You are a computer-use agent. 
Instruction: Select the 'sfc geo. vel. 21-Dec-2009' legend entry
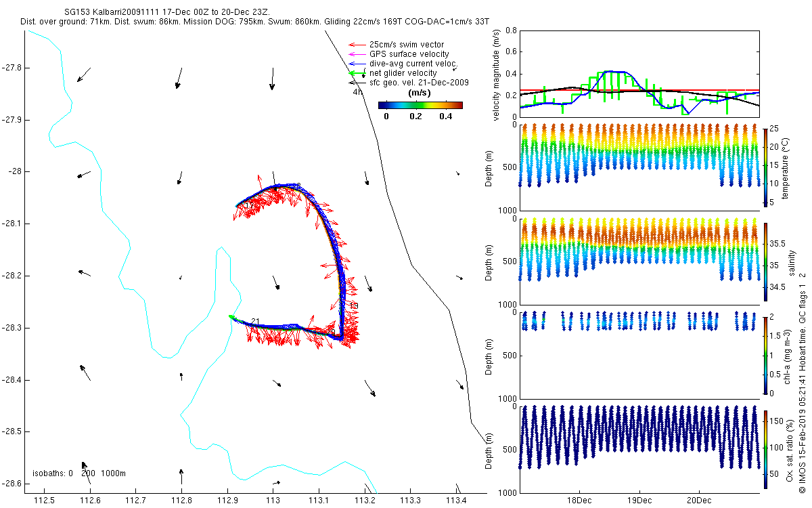(x=419, y=82)
